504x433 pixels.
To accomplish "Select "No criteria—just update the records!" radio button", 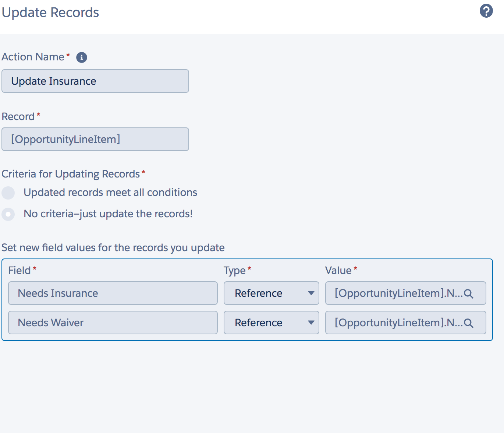I will [8, 214].
